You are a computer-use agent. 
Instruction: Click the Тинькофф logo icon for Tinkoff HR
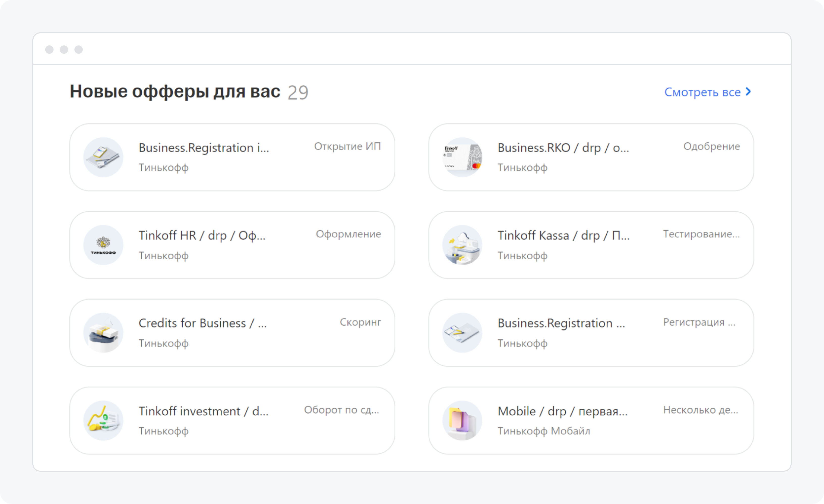tap(103, 245)
